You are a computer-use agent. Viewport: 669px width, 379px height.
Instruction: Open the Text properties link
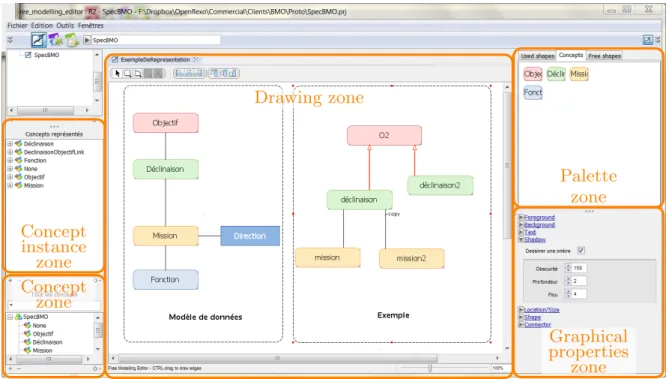pyautogui.click(x=530, y=232)
